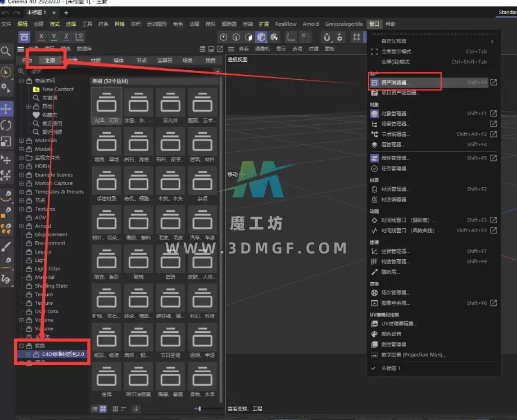Click the sort icon in asset browser footer
Viewport: 517px width, 420px height.
click(x=123, y=409)
